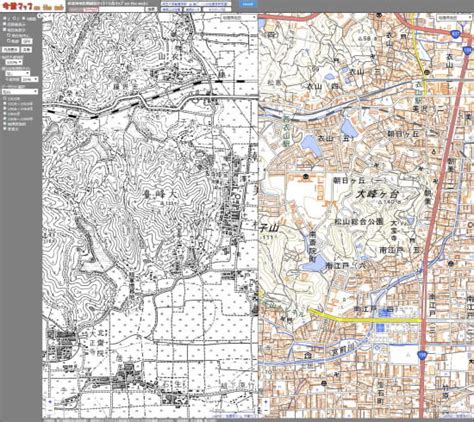Click the blue tweet button in header

point(248,4)
